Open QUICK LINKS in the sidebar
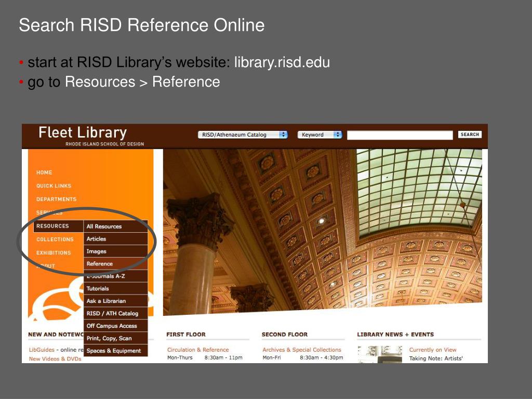The height and width of the screenshot is (399, 532). pyautogui.click(x=54, y=186)
